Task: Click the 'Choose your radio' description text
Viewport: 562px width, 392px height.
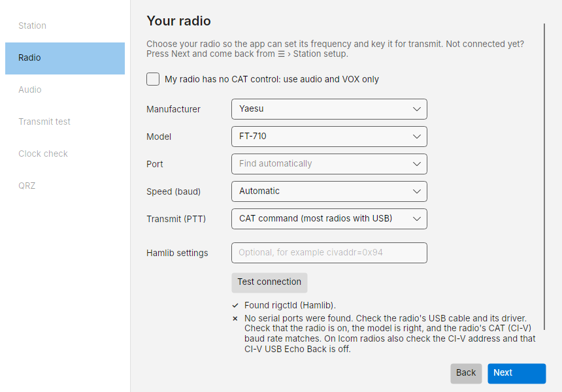Action: coord(335,49)
